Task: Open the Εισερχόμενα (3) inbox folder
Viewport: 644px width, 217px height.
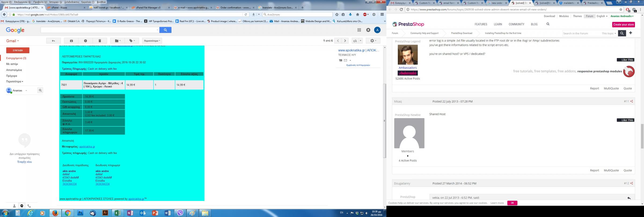Action: point(16,58)
